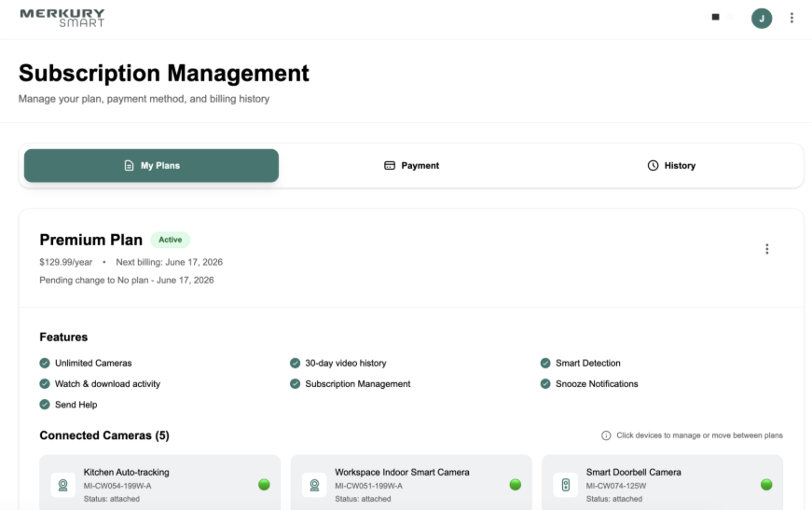Select the Kitchen Auto-tracking camera card

coord(159,484)
